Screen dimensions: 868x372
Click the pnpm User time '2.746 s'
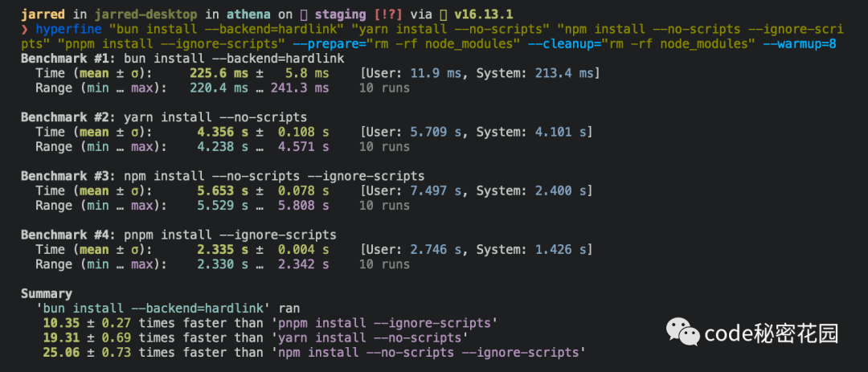point(436,249)
